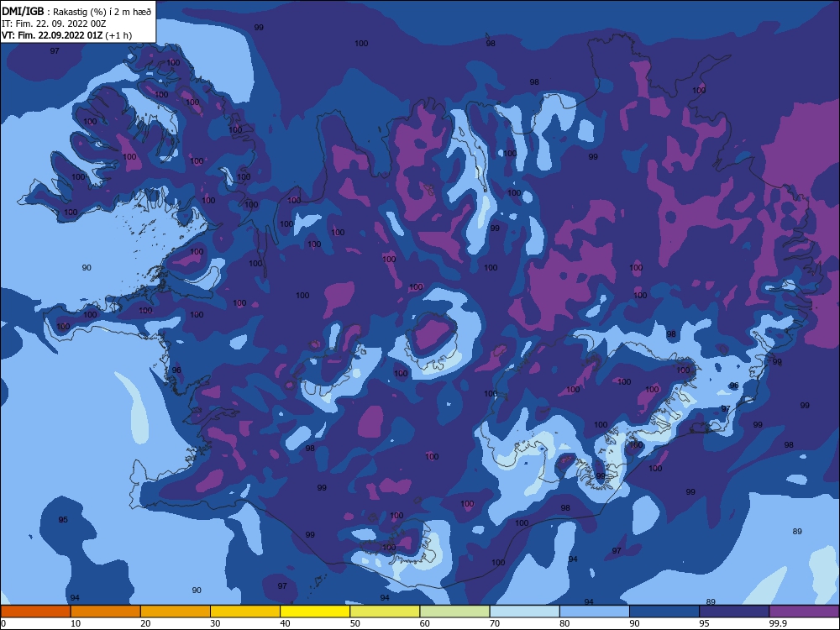The width and height of the screenshot is (840, 630).
Task: Choose the 90–95% medium blue legend swatch
Action: 664,612
